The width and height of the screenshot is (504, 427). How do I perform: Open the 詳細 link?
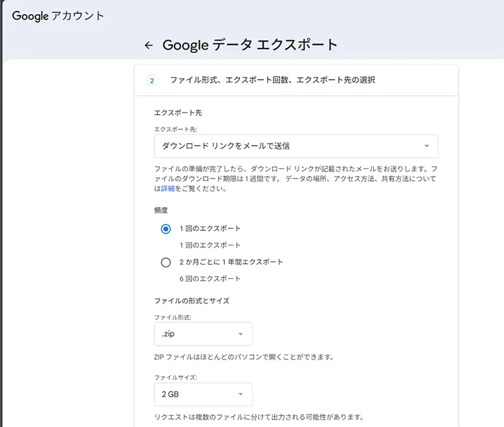(168, 189)
